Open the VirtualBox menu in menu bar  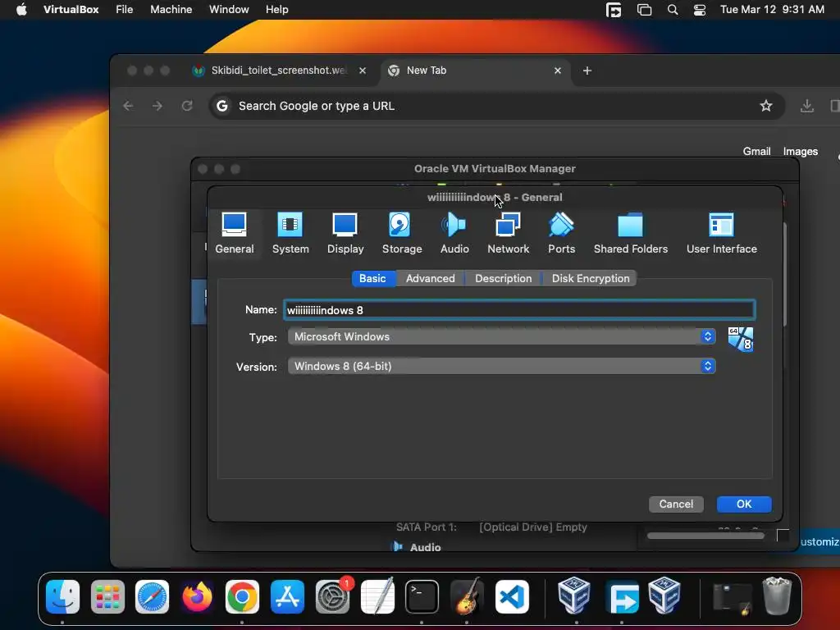[x=71, y=10]
